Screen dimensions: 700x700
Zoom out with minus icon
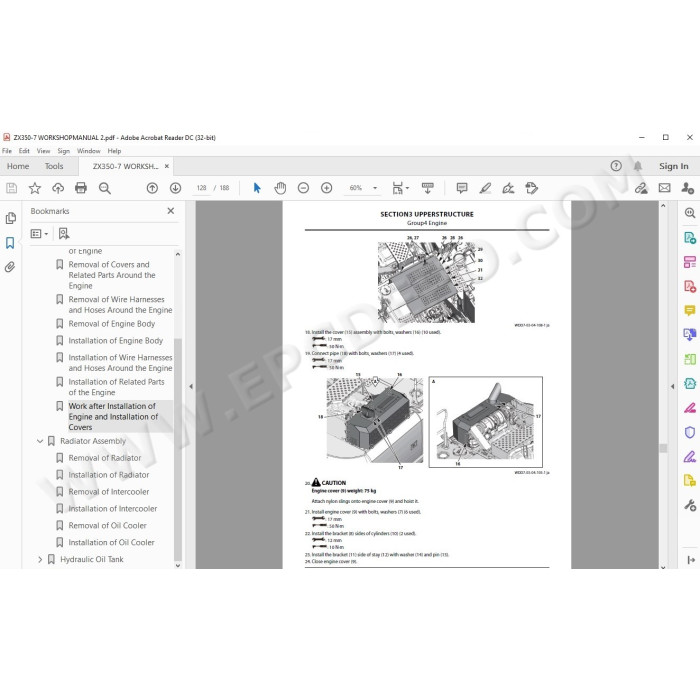coord(303,188)
